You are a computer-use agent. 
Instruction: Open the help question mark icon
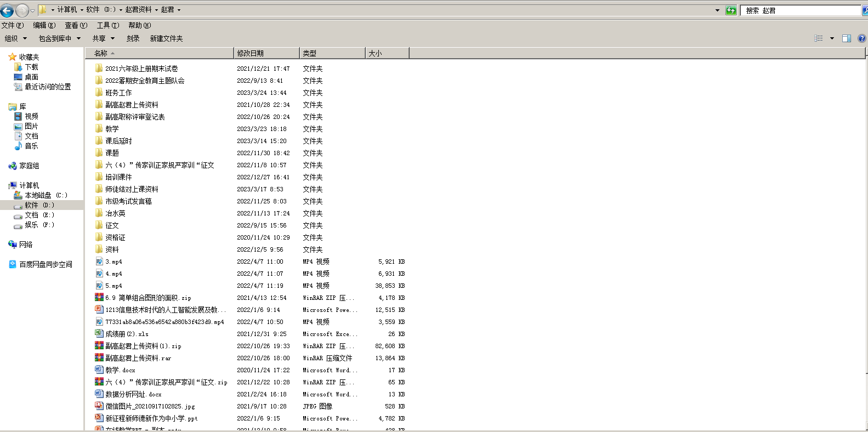[x=861, y=38]
